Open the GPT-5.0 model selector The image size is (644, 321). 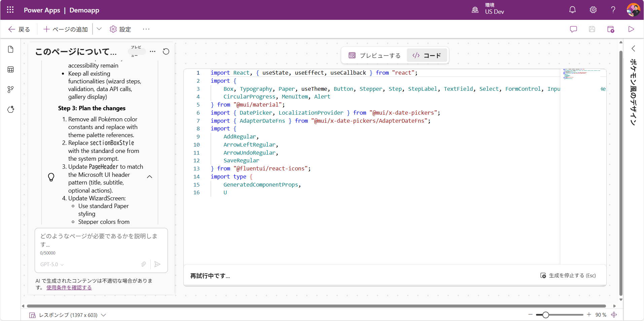click(52, 265)
